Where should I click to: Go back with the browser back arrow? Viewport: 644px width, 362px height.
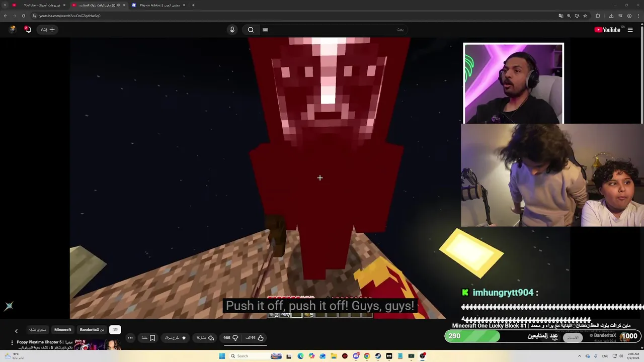tap(6, 16)
